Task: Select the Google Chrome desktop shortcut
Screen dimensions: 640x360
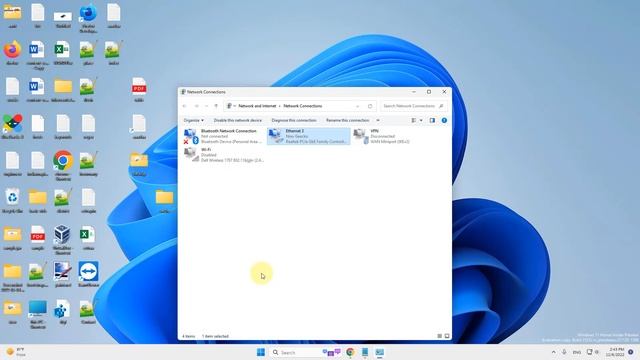Action: (x=63, y=166)
